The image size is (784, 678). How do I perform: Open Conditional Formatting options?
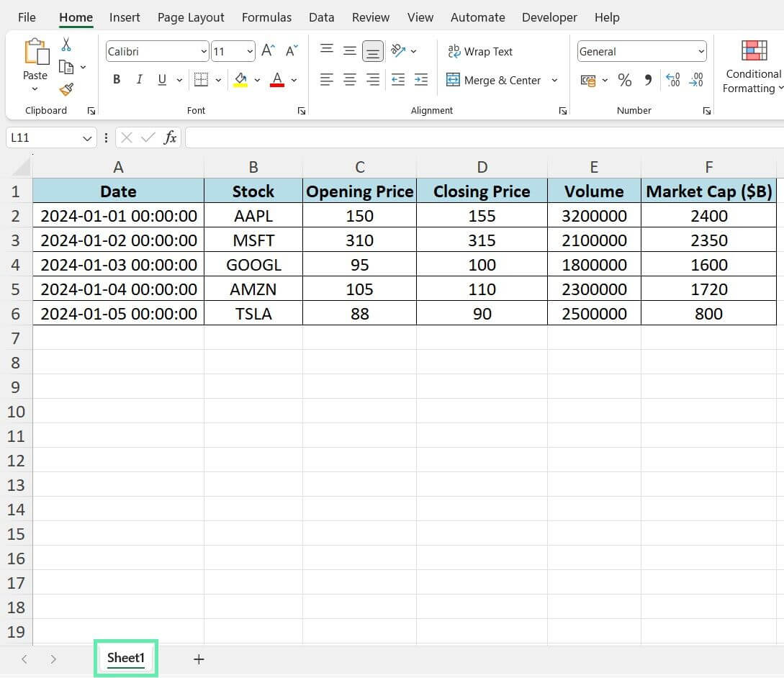(753, 68)
